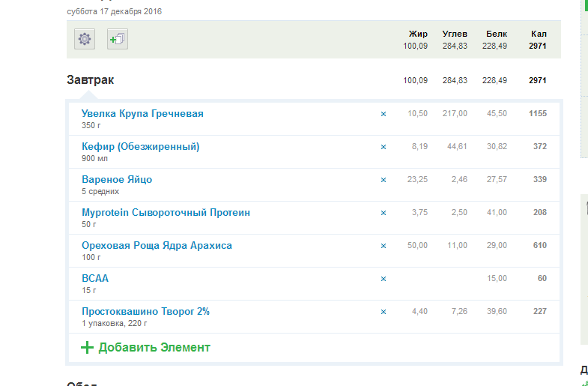Remove Увелка Крупа Гречневая with its X
Viewport: 588px width, 386px height.
tap(384, 114)
